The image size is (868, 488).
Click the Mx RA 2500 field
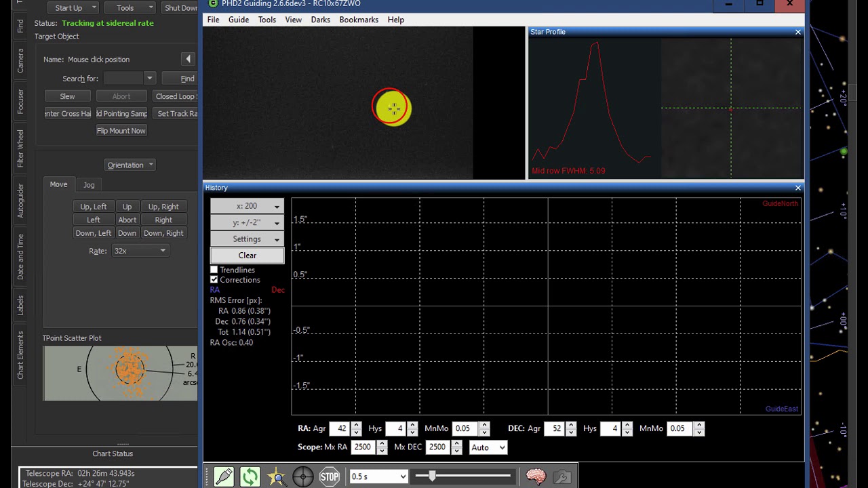(363, 447)
